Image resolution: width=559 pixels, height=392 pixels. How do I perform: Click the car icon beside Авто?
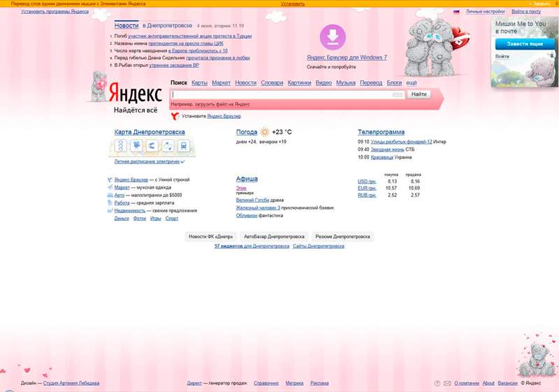pyautogui.click(x=110, y=195)
